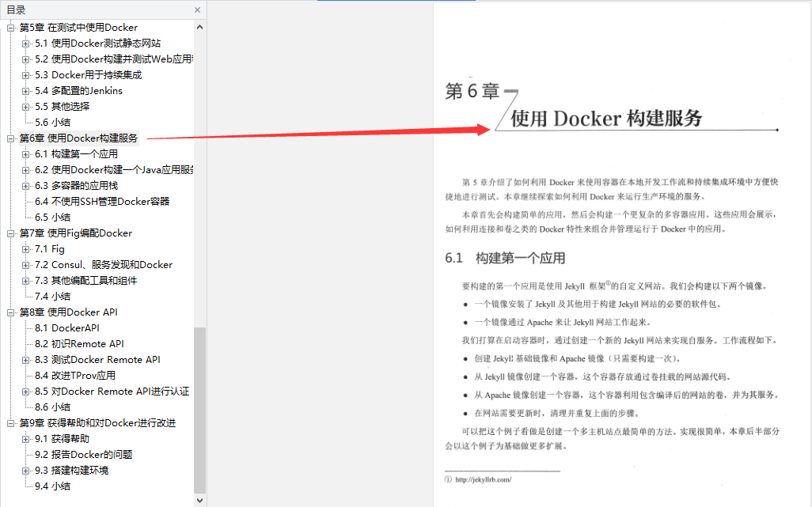Expand the 8.3 测试Docker Remote API node
The height and width of the screenshot is (507, 812).
pyautogui.click(x=25, y=360)
